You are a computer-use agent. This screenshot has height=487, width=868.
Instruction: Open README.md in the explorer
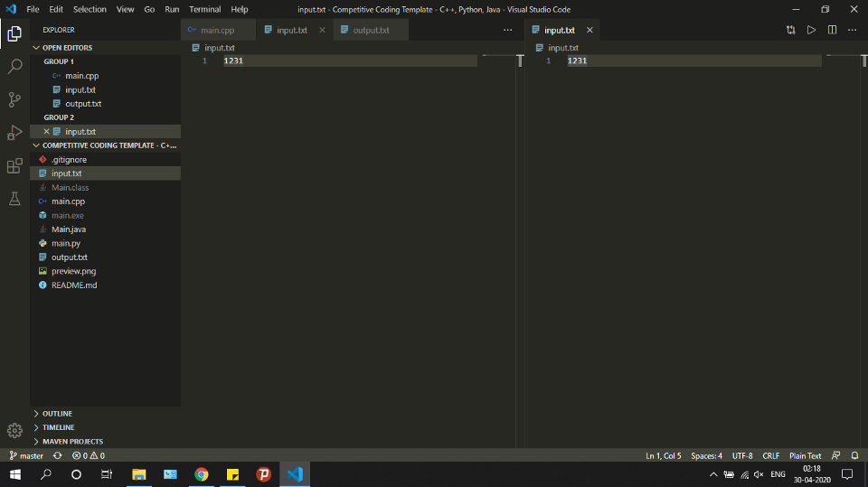74,286
